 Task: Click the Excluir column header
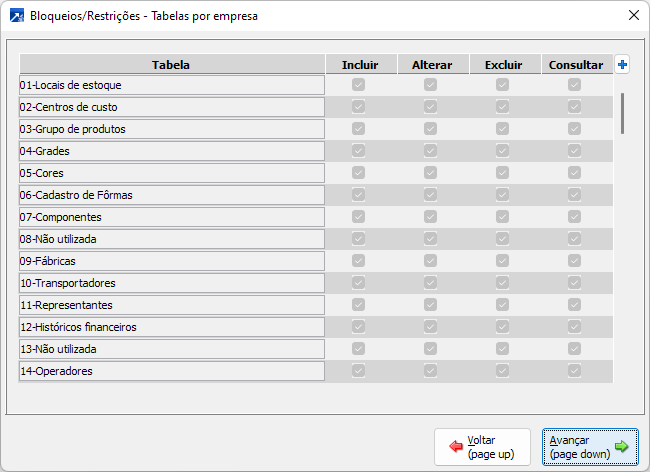point(503,65)
